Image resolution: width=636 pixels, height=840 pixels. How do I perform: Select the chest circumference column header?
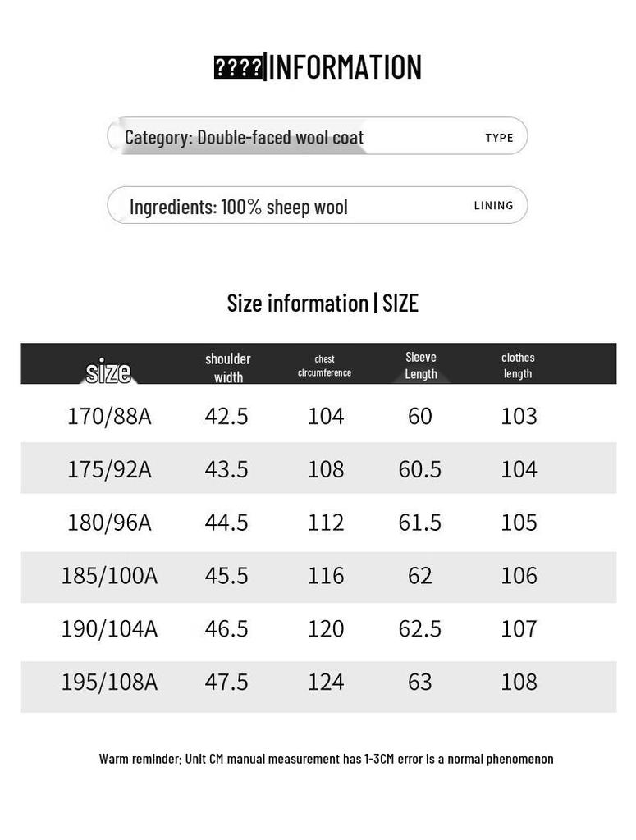[324, 366]
